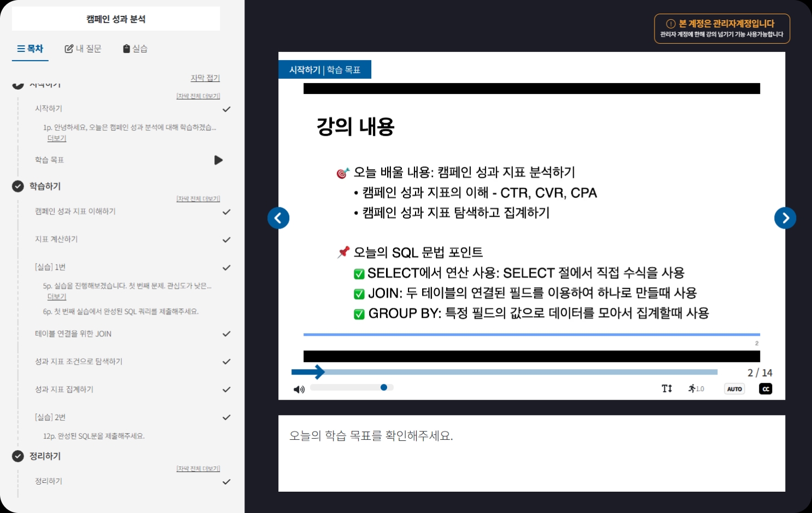
Task: Click 6p 첫 번째 실습에서 subtitle line
Action: click(x=121, y=312)
